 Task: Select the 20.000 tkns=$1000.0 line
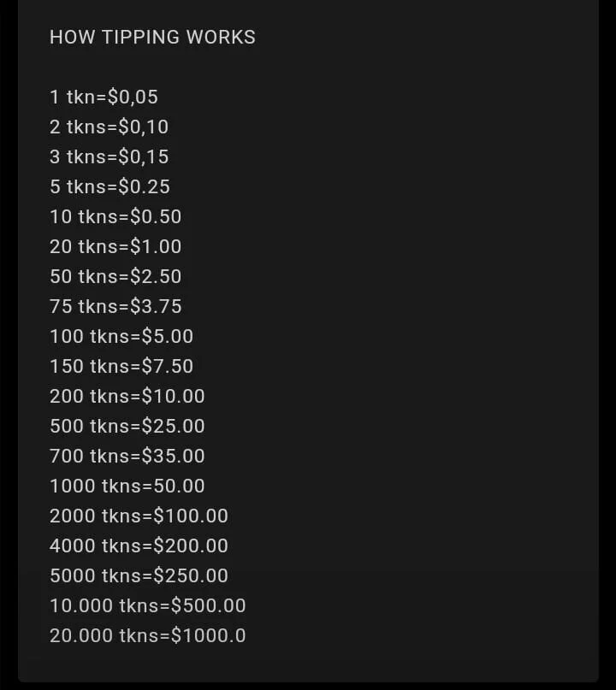click(147, 636)
